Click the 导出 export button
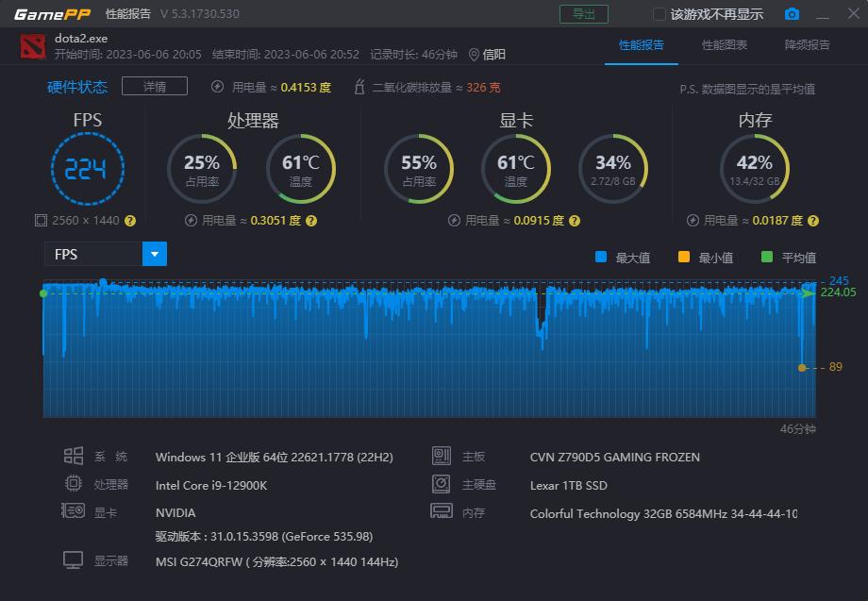 coord(584,13)
